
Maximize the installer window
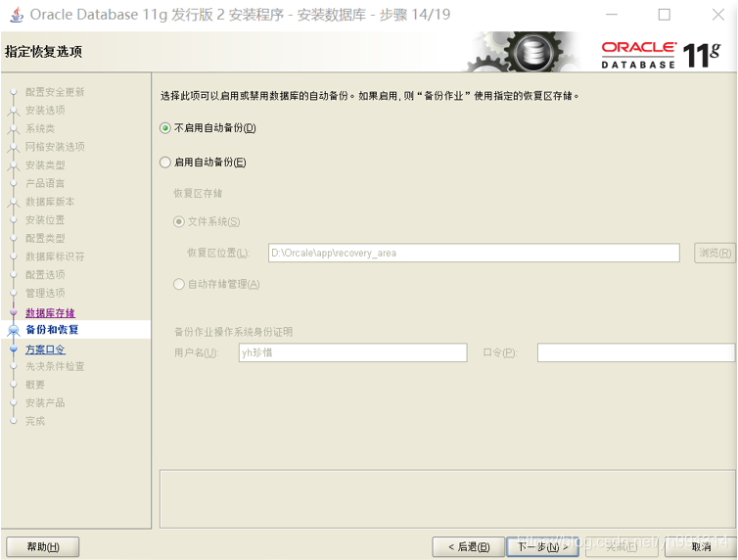[x=665, y=15]
